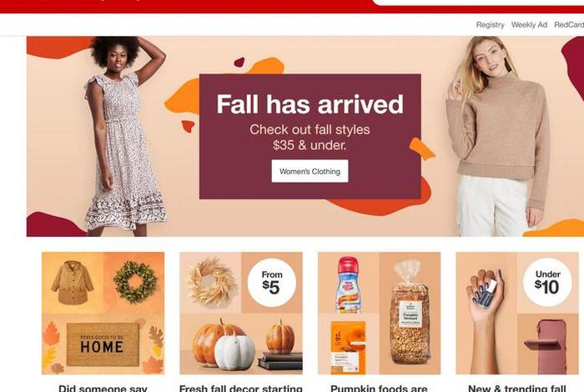
Task: Click the Did someone say caption
Action: pos(103,389)
